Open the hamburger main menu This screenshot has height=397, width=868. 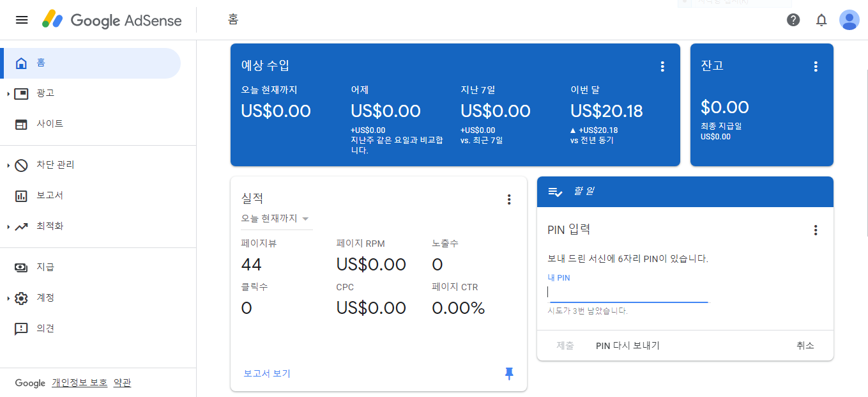click(x=22, y=20)
